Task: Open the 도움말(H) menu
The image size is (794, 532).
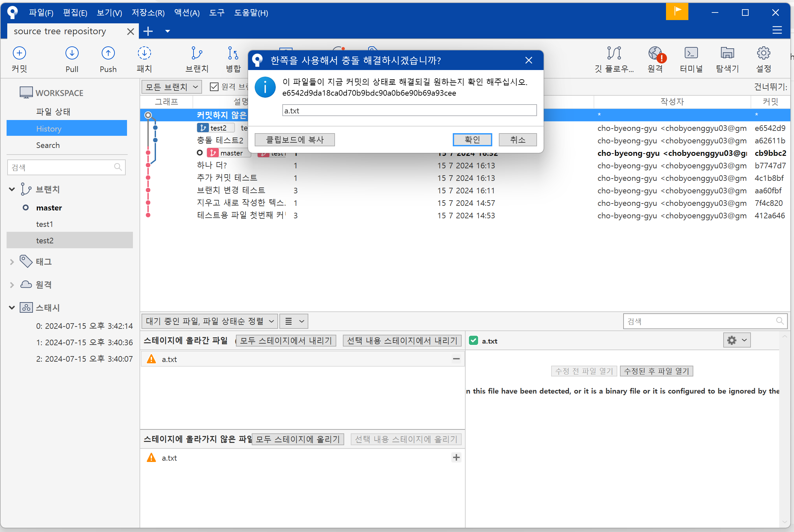Action: pyautogui.click(x=251, y=12)
